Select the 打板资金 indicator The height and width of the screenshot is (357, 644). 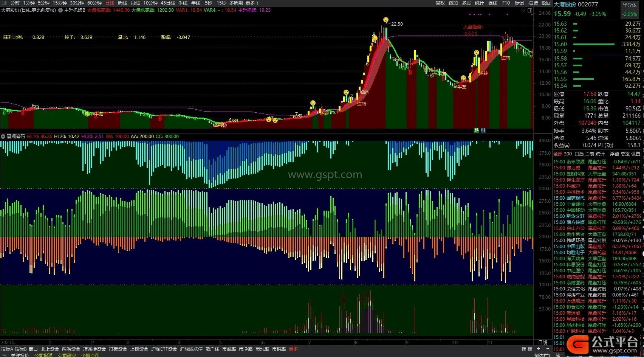(x=118, y=349)
